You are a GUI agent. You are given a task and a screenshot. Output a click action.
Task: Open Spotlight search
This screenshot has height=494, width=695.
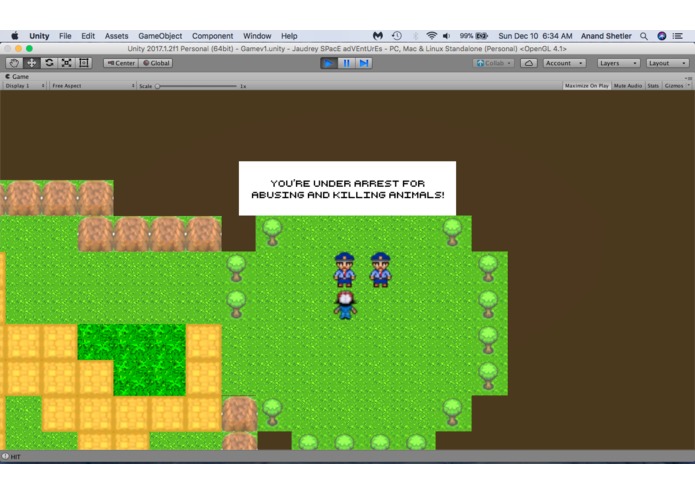644,36
